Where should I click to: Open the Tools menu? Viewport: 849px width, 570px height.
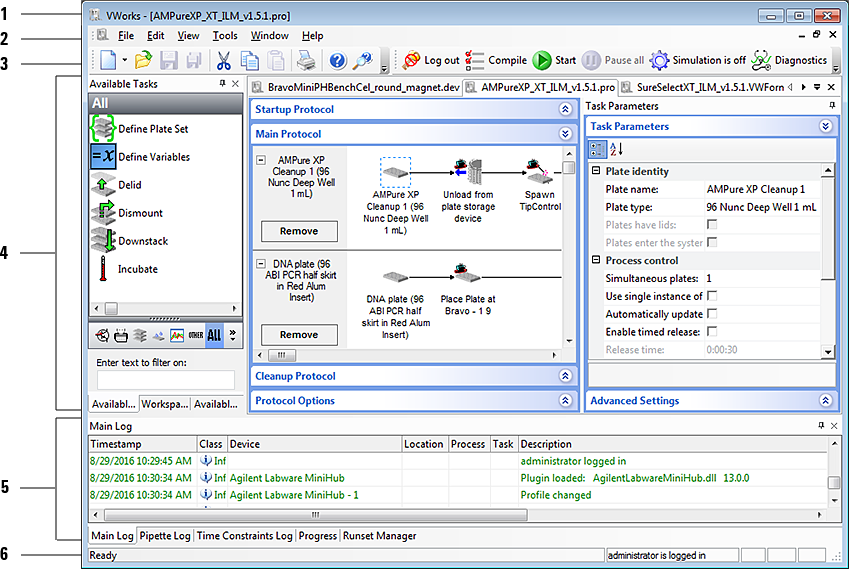click(x=225, y=36)
